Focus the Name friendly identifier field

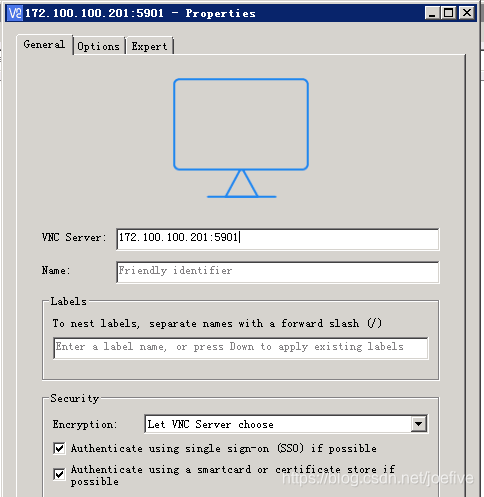click(278, 272)
